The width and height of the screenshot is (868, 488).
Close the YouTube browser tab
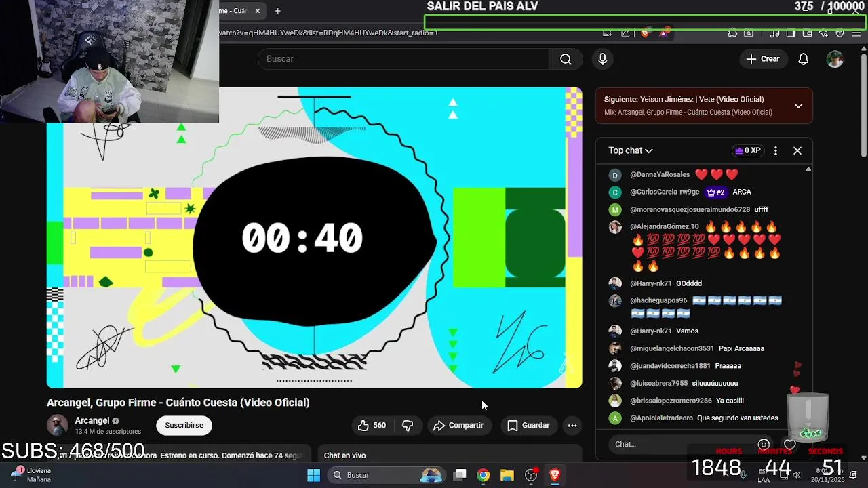coord(258,11)
